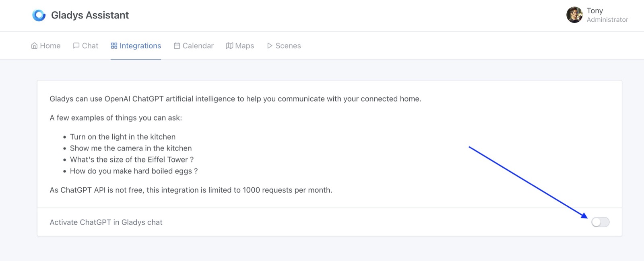Click the calendar icon in navigation bar

point(177,46)
